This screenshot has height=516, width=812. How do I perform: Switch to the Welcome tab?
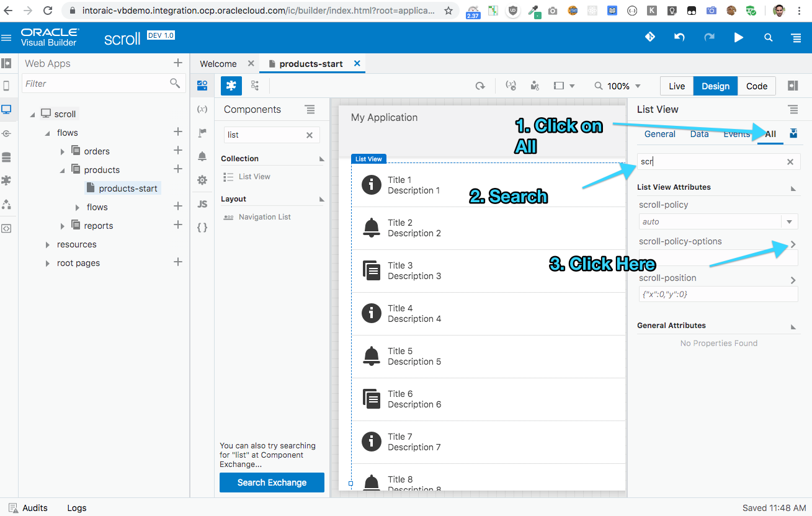click(x=218, y=63)
